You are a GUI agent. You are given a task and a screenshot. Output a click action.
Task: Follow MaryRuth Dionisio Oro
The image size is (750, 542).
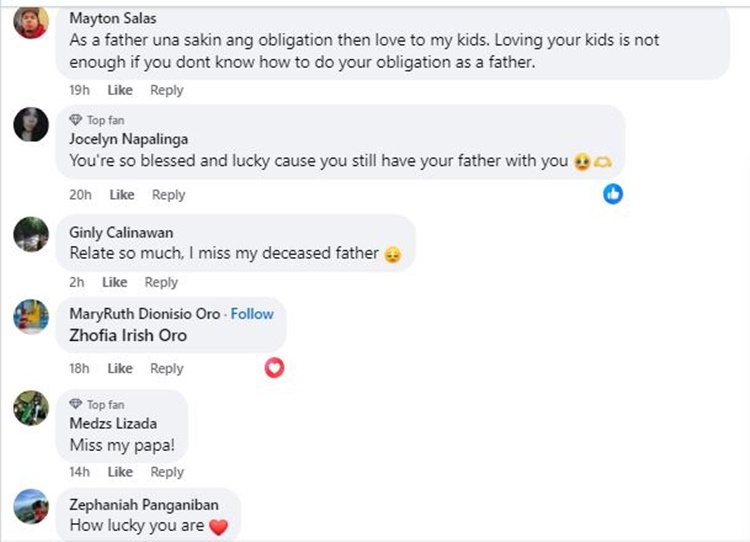click(x=252, y=314)
